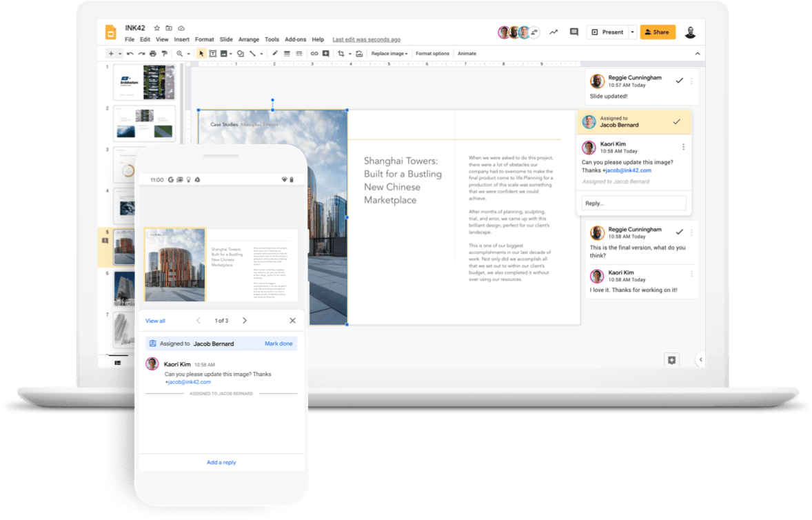Open the mask image dropdown arrow
This screenshot has height=520, width=812.
tap(350, 53)
